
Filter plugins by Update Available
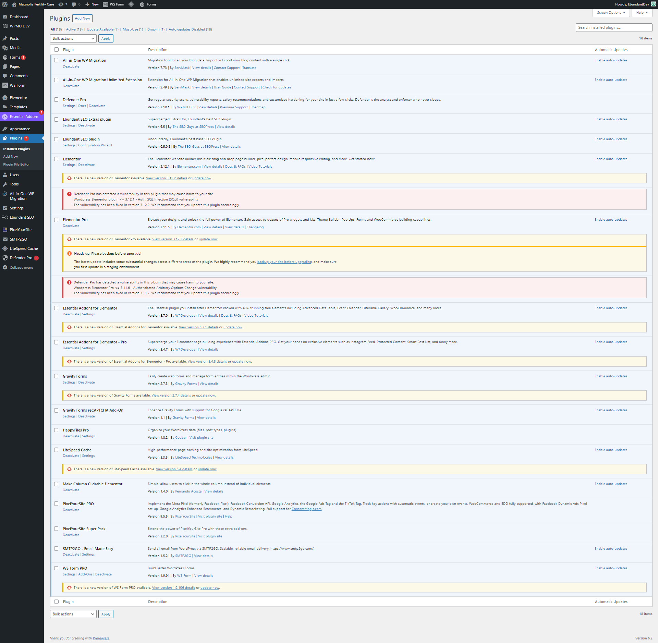[x=102, y=29]
